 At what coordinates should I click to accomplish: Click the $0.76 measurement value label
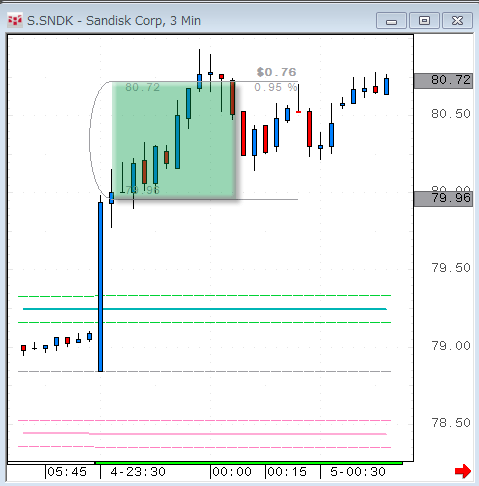tap(276, 72)
